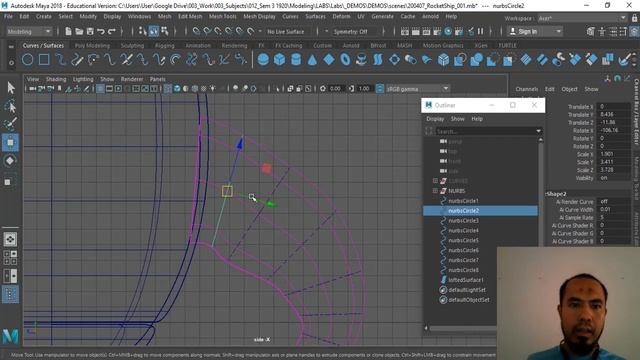Image resolution: width=640 pixels, height=360 pixels.
Task: Click the Loft surface shelf icon
Action: click(378, 60)
